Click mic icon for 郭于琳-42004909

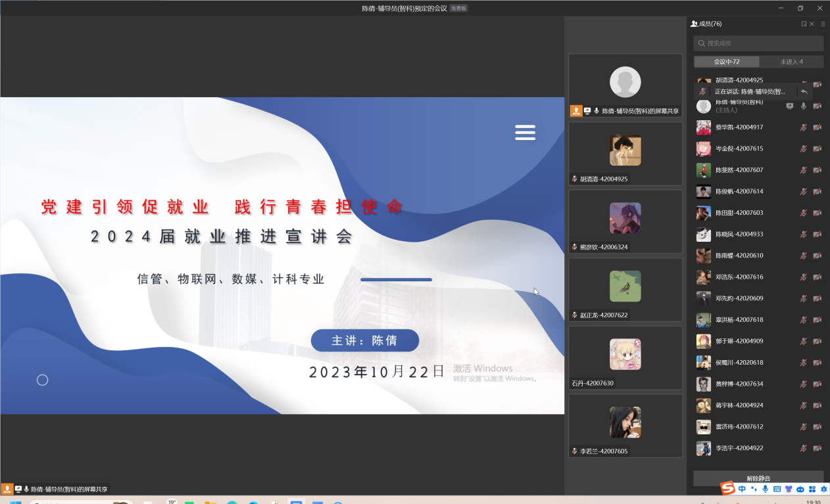tap(803, 341)
